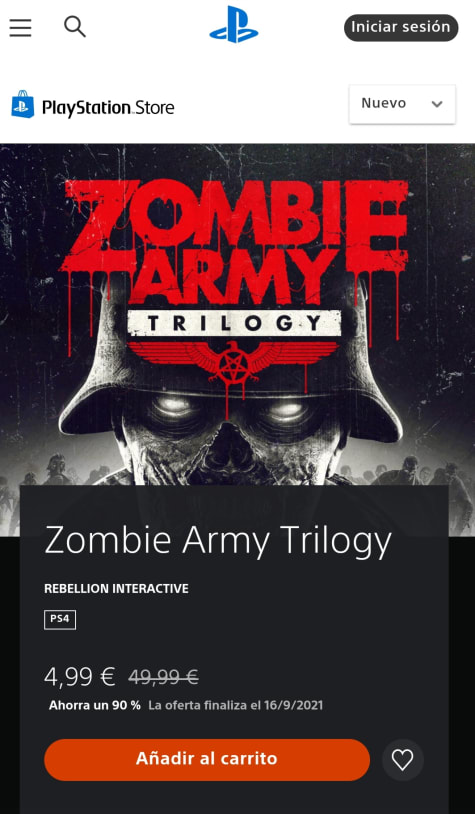
Task: Open the Nuevo category selector
Action: click(x=402, y=104)
